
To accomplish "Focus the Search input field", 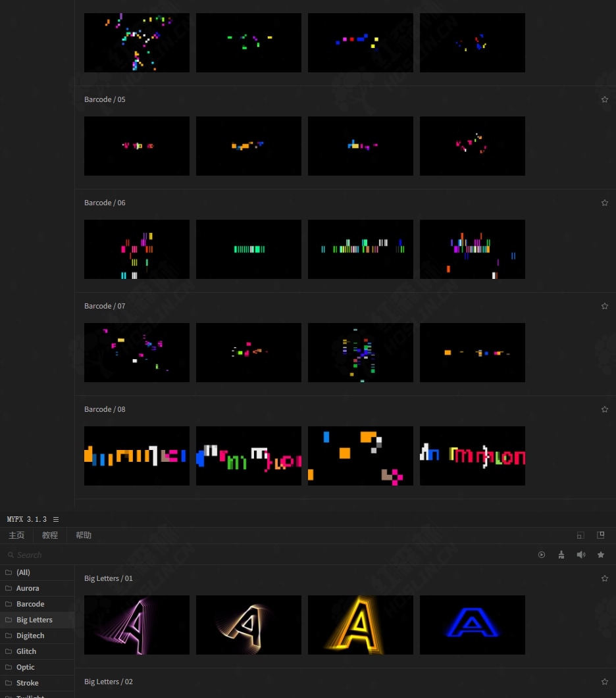I will (267, 555).
